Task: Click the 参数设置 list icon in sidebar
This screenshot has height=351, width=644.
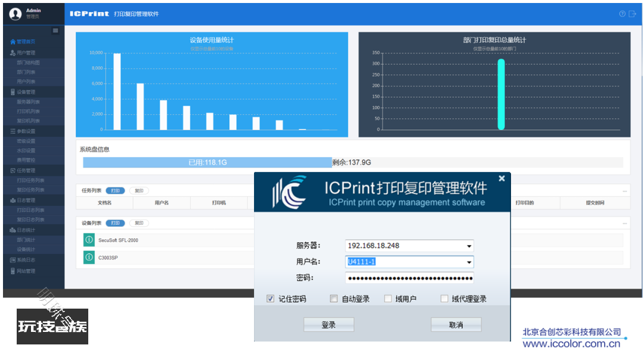Action: click(x=13, y=131)
